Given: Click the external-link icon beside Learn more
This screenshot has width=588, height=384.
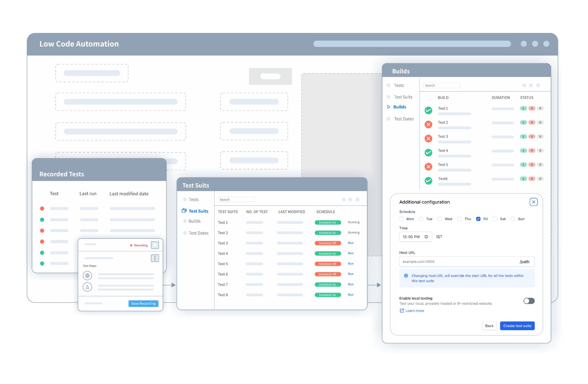Looking at the screenshot, I should pyautogui.click(x=401, y=310).
